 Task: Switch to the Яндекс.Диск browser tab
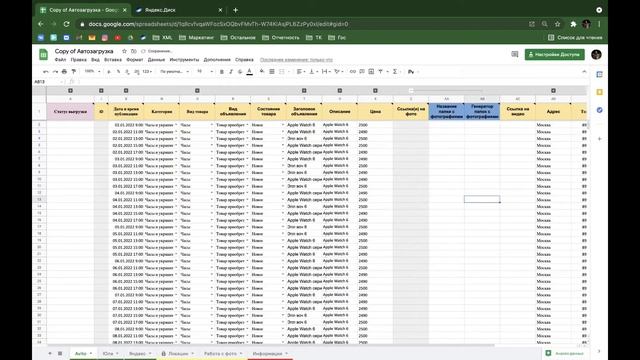click(180, 10)
